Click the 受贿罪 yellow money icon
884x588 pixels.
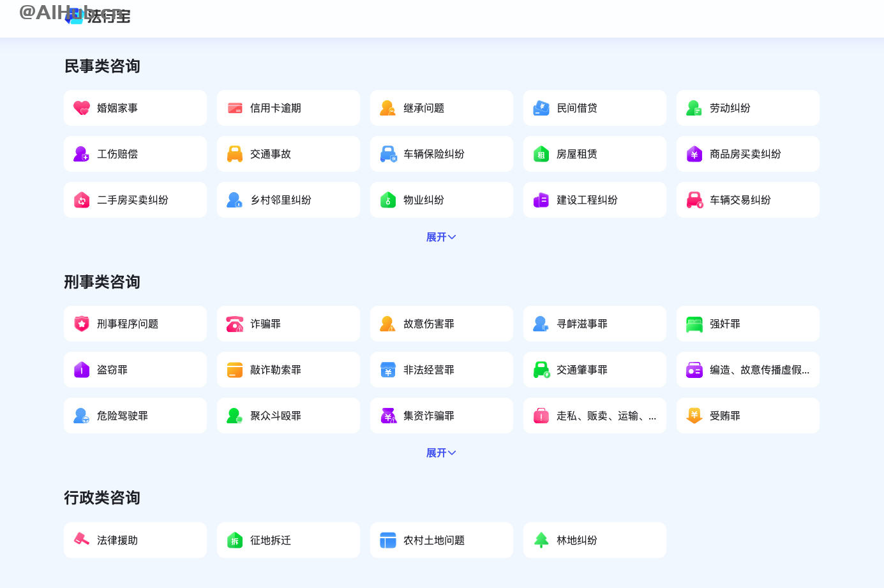click(694, 416)
